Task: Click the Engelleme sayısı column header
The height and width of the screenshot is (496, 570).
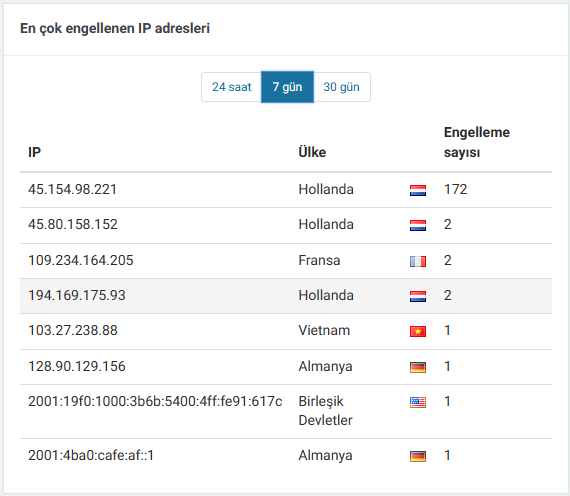Action: coord(477,142)
